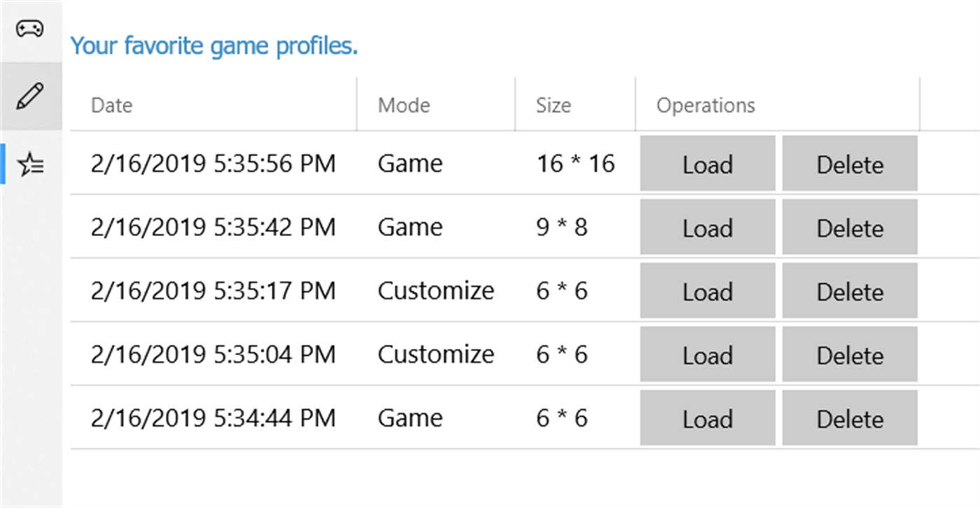Sort by the Date column header
The width and height of the screenshot is (980, 508).
coord(112,105)
